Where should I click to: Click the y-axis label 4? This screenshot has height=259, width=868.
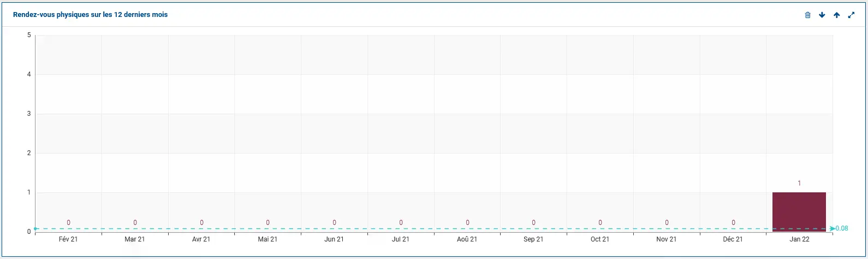pos(29,74)
